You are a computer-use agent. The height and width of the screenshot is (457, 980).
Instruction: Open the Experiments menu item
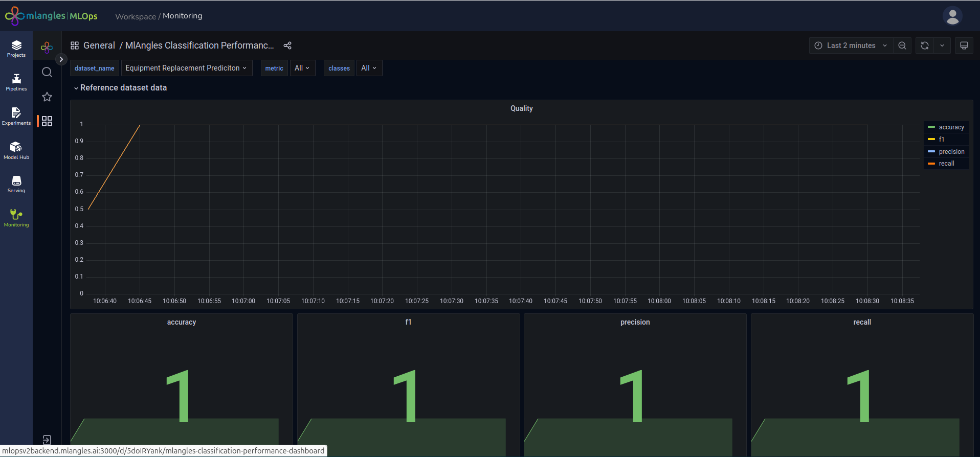pyautogui.click(x=16, y=116)
